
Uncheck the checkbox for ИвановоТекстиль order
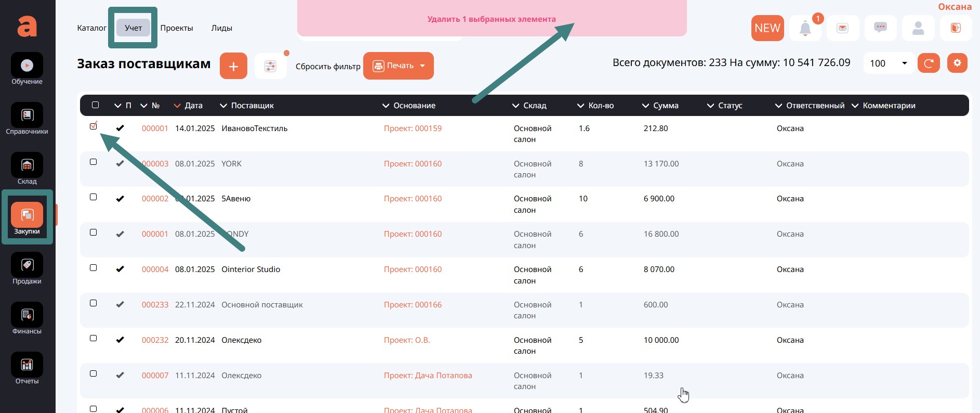94,126
